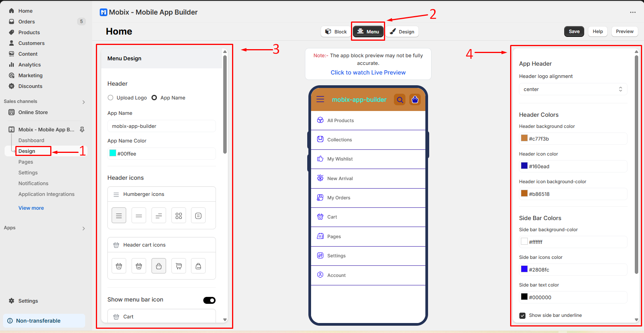Click the Save button

tap(574, 31)
